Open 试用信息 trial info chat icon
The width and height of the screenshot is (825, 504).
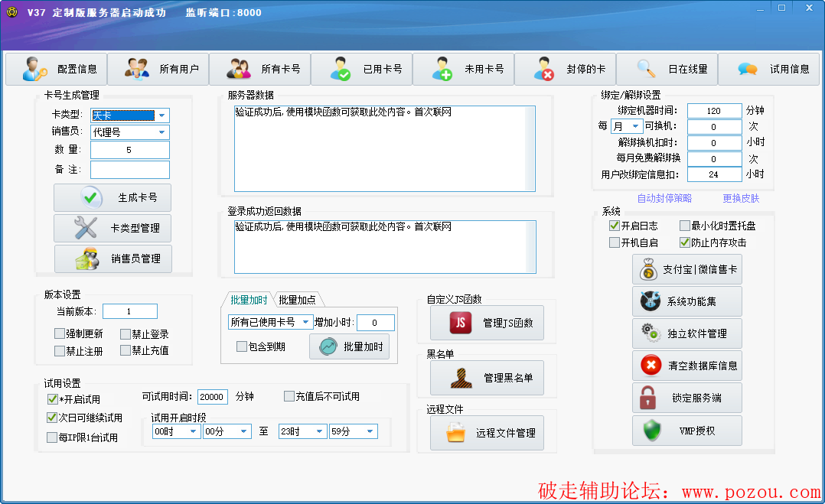(x=747, y=69)
